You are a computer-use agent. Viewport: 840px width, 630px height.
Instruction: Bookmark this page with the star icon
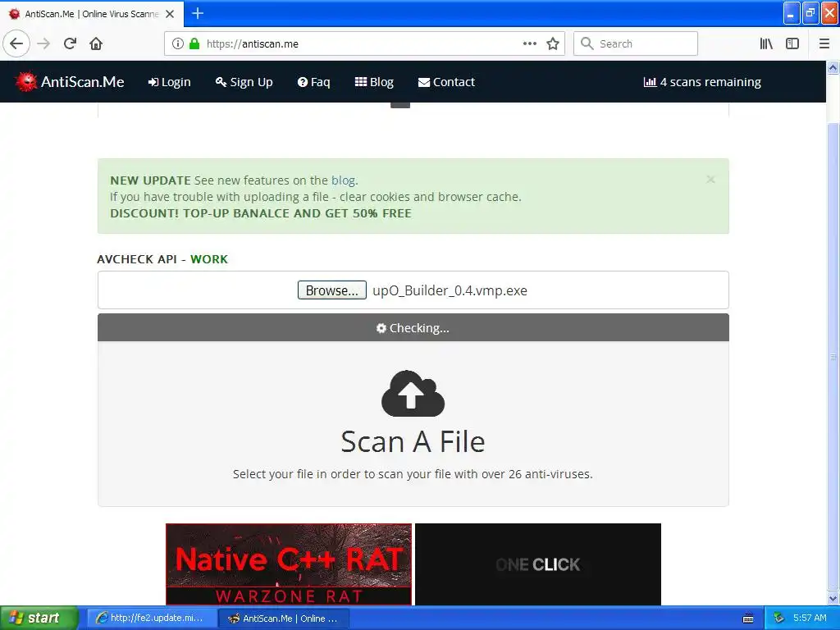coord(553,43)
